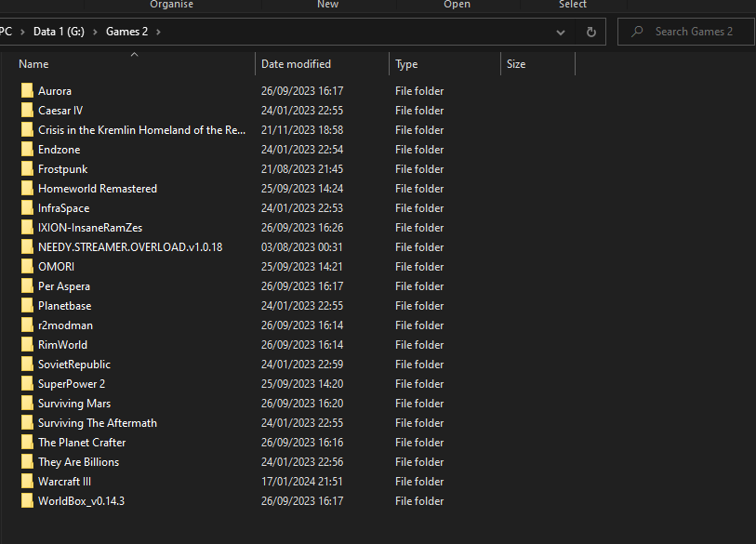The width and height of the screenshot is (756, 544).
Task: Click the RimWorld folder icon
Action: point(27,345)
